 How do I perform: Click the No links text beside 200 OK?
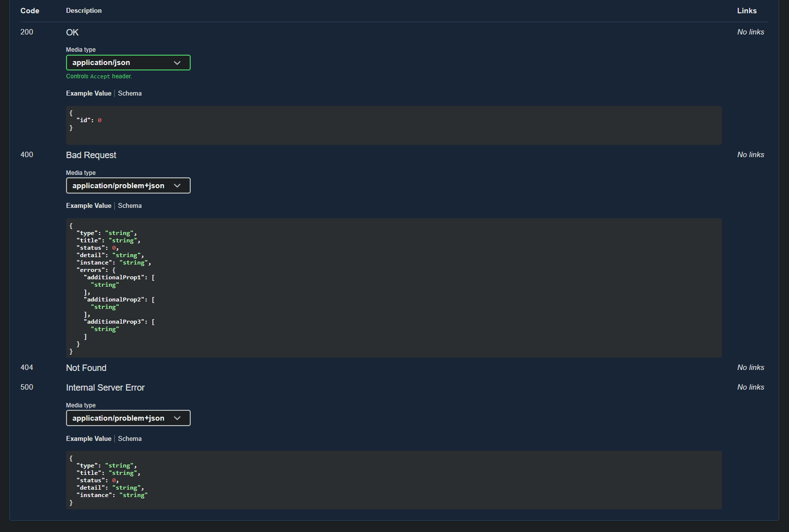point(751,32)
